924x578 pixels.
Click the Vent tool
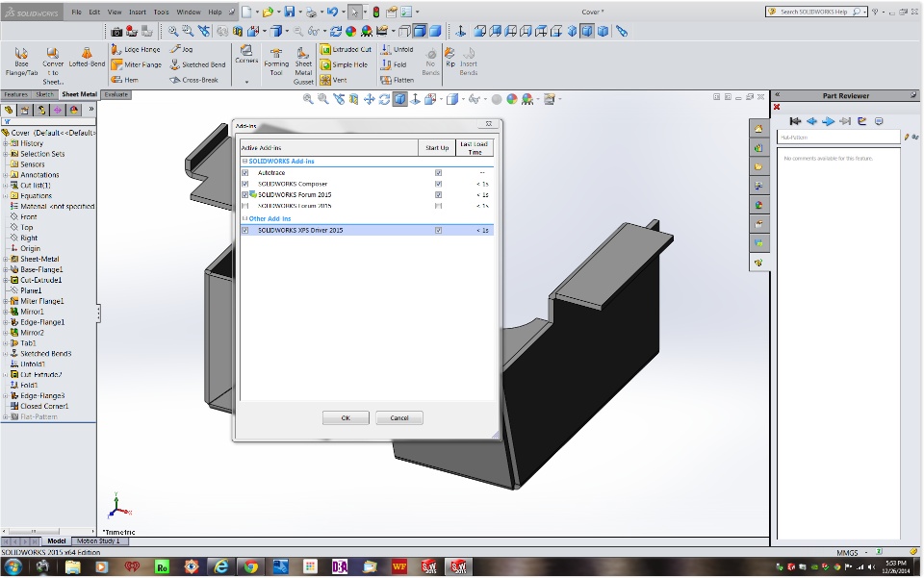point(334,80)
